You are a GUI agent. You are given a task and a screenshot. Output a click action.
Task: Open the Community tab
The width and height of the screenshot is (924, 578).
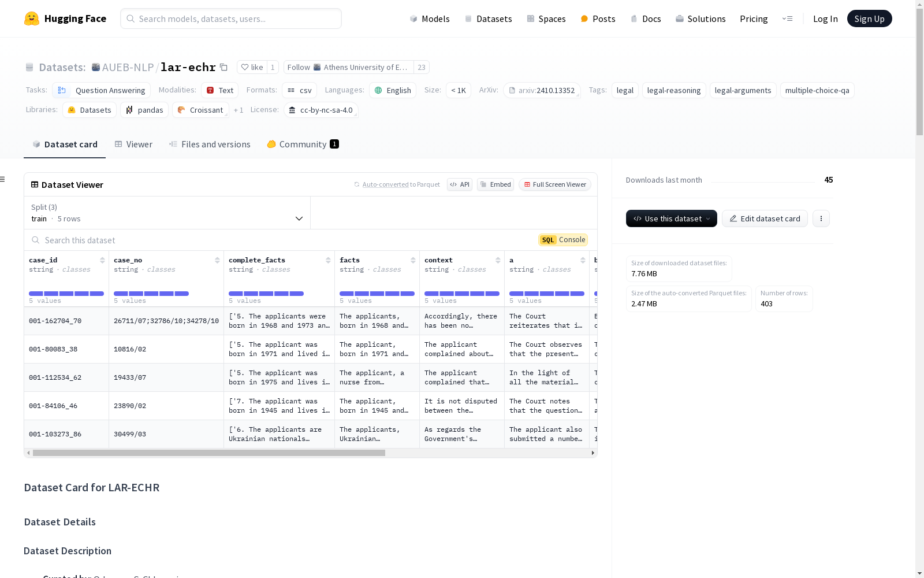303,144
